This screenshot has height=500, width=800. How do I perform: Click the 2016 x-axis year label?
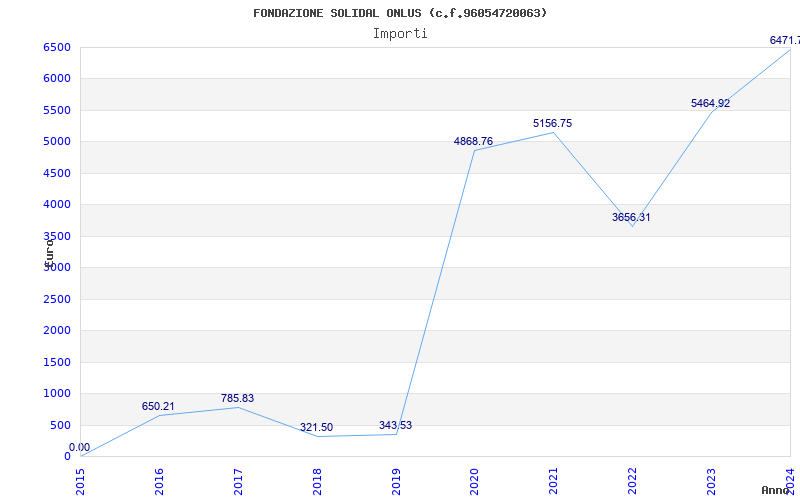tap(159, 482)
